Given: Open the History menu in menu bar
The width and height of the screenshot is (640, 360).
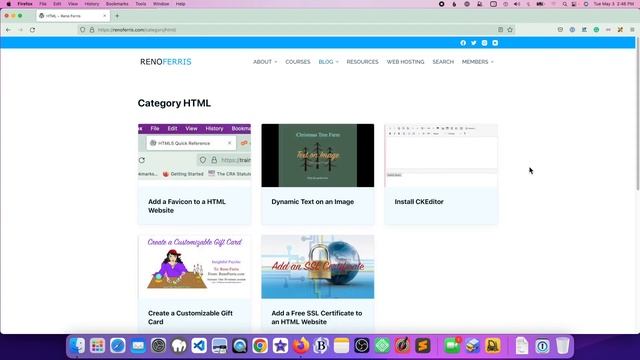Looking at the screenshot, I should pos(91,4).
